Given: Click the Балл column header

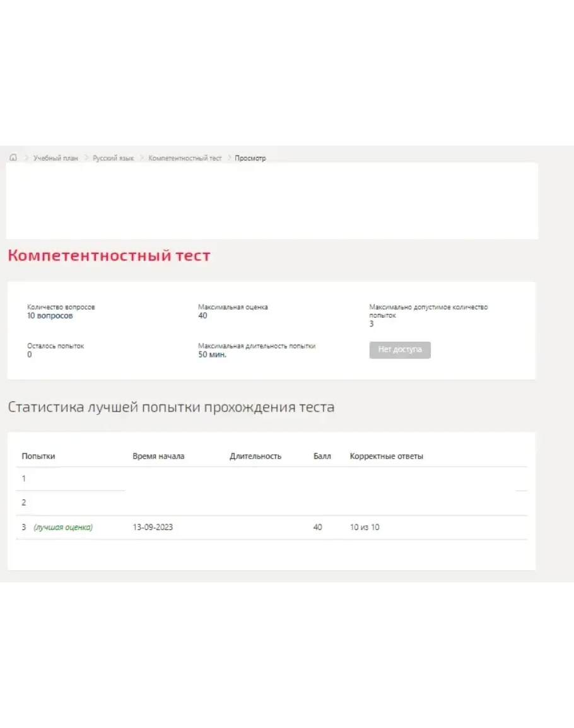Looking at the screenshot, I should (x=322, y=456).
